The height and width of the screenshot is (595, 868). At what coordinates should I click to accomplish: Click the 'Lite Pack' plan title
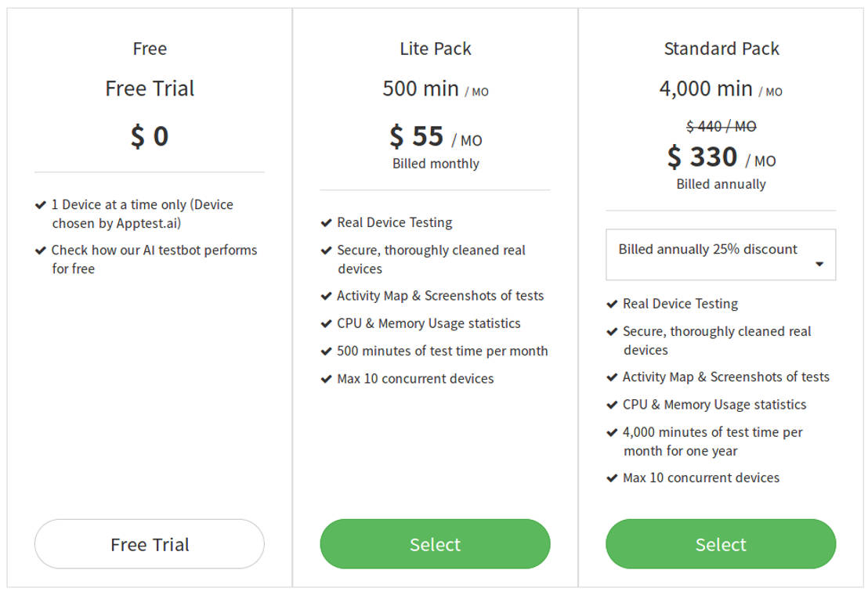436,49
